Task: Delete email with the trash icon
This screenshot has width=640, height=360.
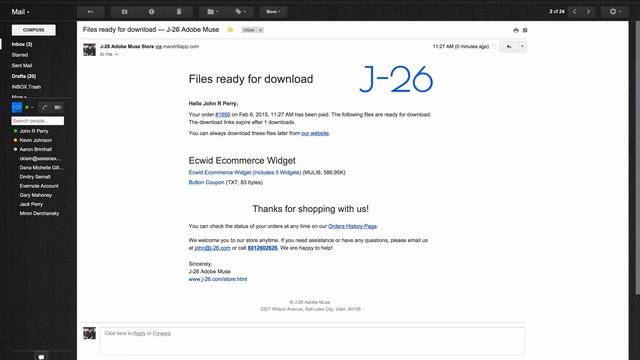Action: (x=179, y=11)
